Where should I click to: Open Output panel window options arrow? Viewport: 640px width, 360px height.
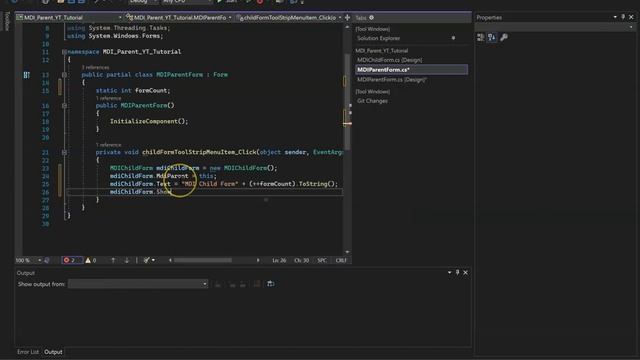tap(449, 272)
